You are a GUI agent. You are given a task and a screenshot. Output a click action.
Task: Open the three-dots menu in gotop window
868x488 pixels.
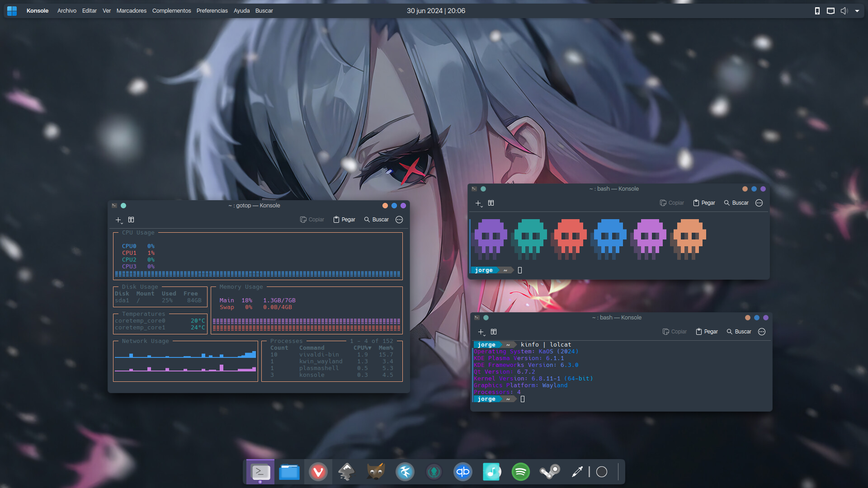click(x=399, y=220)
